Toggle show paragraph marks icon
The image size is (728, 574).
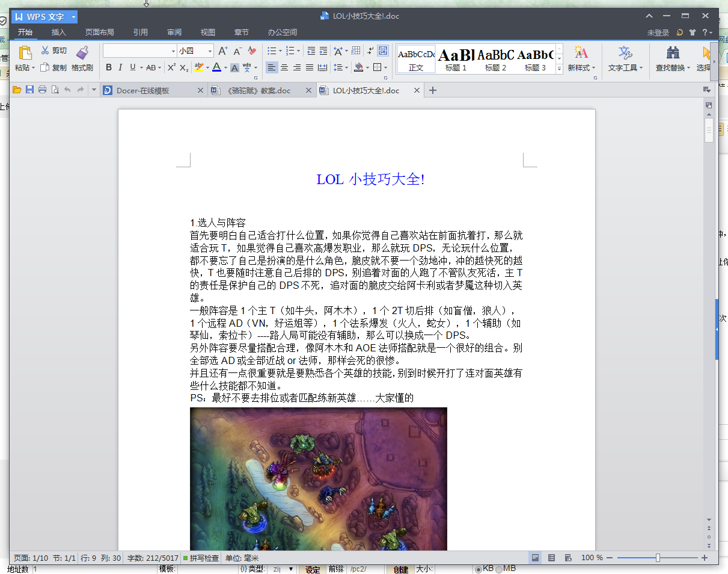[370, 51]
